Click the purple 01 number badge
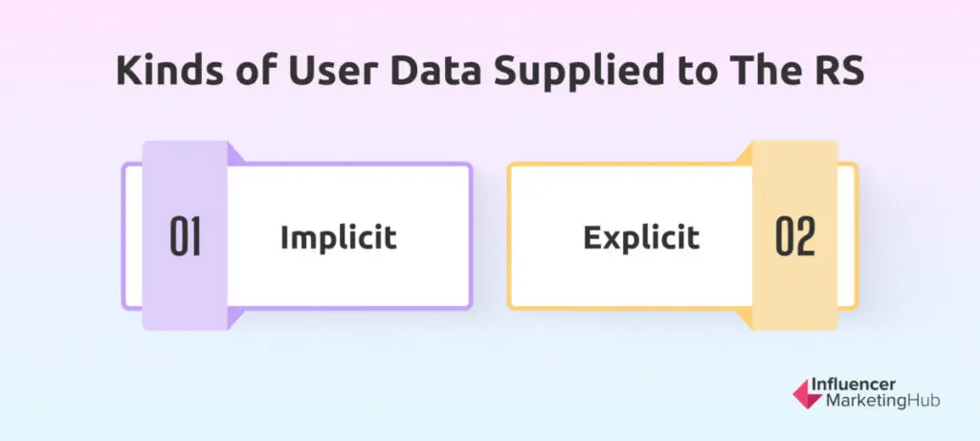Viewport: 980px width, 441px height. (x=186, y=237)
